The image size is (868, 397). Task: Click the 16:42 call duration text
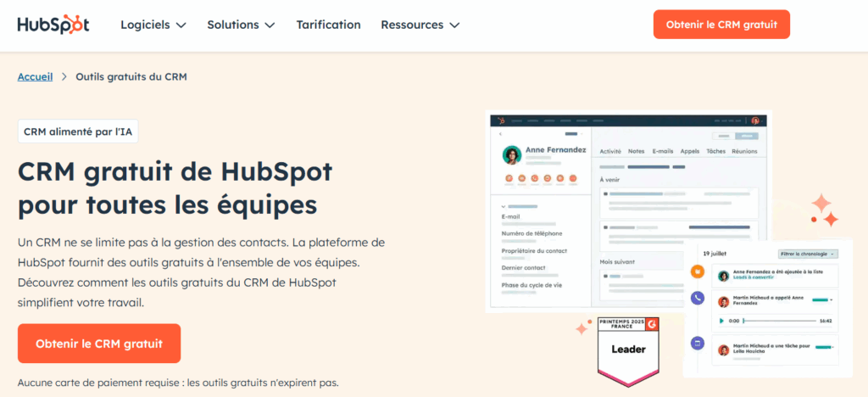click(x=826, y=321)
